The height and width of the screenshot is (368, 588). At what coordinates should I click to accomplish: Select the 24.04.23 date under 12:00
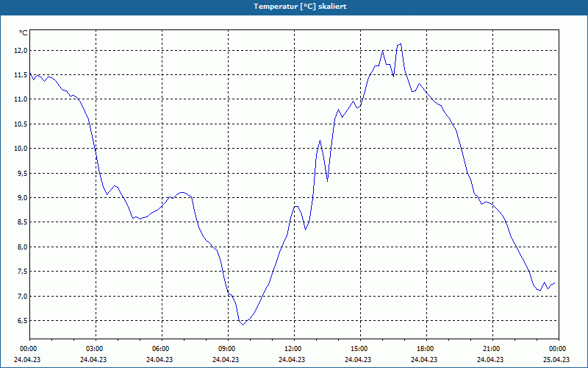click(292, 359)
